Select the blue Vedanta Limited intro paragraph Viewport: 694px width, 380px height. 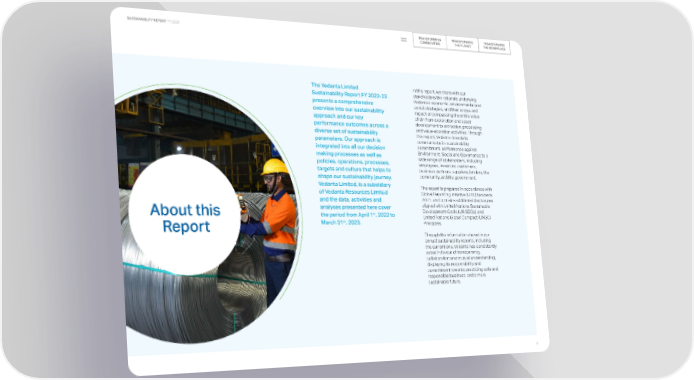[353, 154]
